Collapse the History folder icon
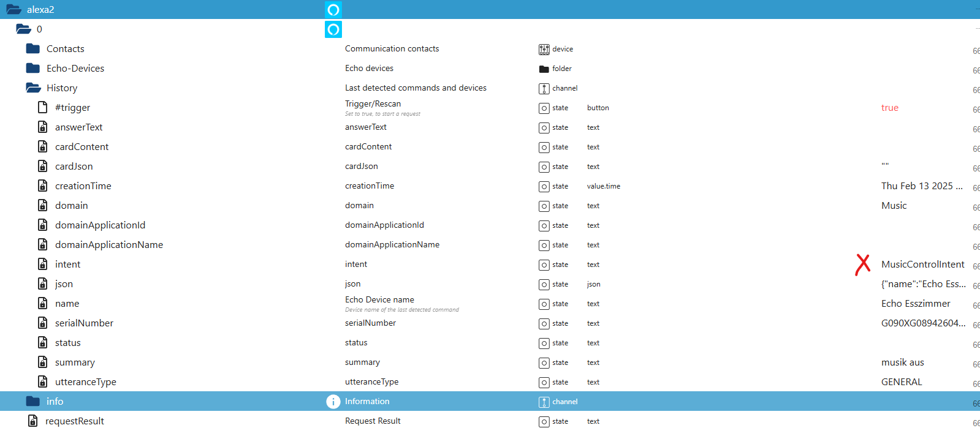 point(33,88)
